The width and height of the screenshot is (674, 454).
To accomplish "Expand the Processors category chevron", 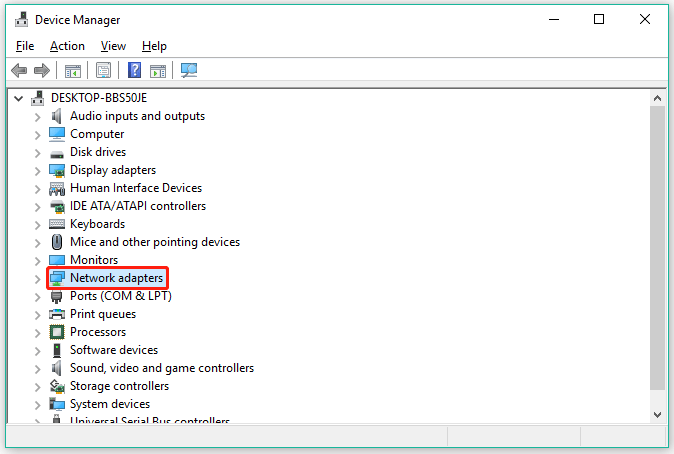I will [37, 332].
